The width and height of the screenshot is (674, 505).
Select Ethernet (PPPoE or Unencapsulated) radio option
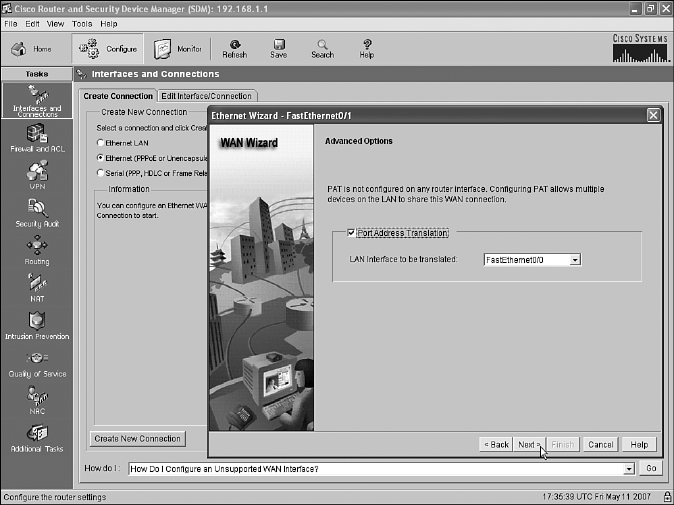pyautogui.click(x=100, y=158)
